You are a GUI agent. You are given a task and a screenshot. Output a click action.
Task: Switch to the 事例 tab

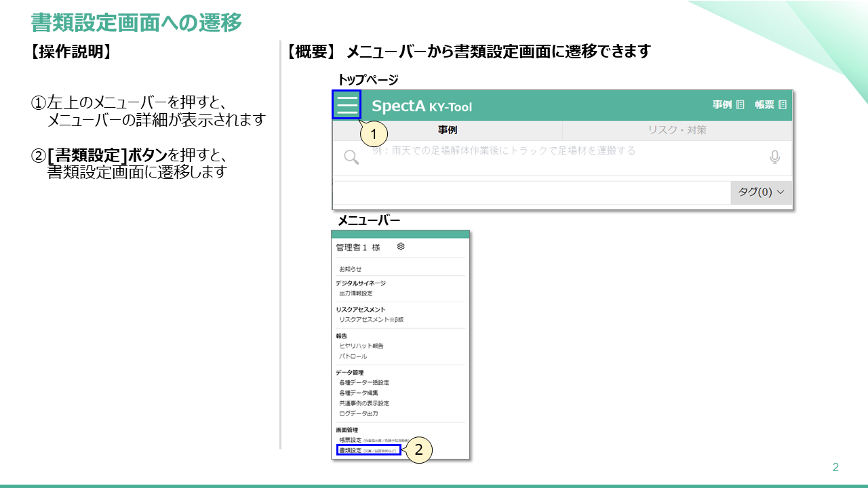[448, 129]
